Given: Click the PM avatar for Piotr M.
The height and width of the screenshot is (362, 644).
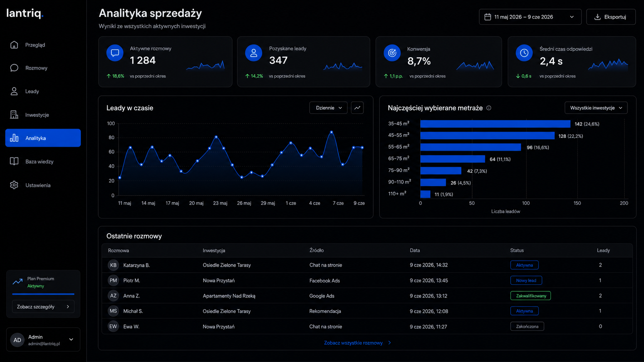Looking at the screenshot, I should tap(113, 280).
